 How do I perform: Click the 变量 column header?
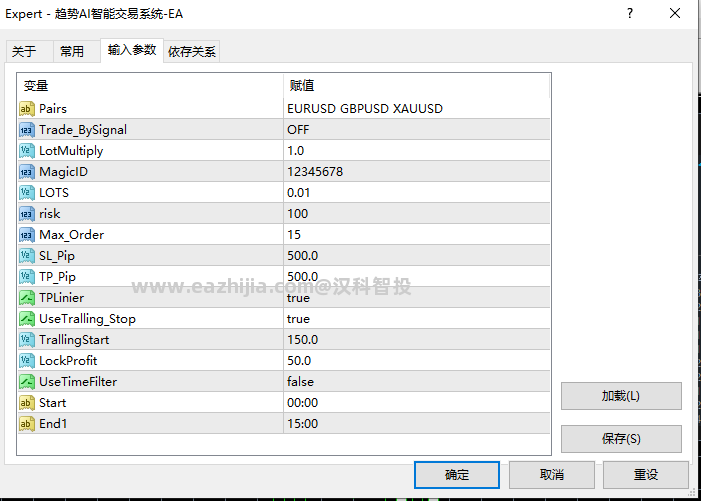tap(150, 85)
